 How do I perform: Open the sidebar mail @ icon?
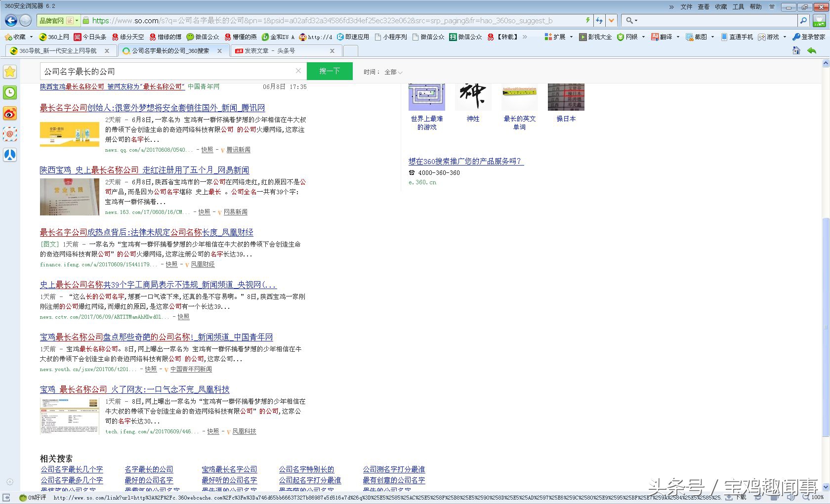click(x=10, y=134)
